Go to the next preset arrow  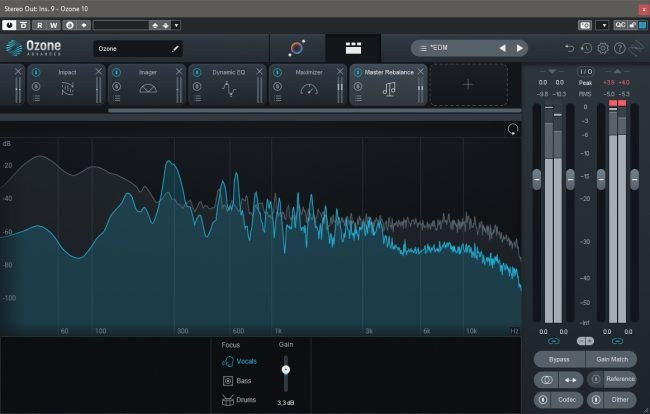(519, 48)
